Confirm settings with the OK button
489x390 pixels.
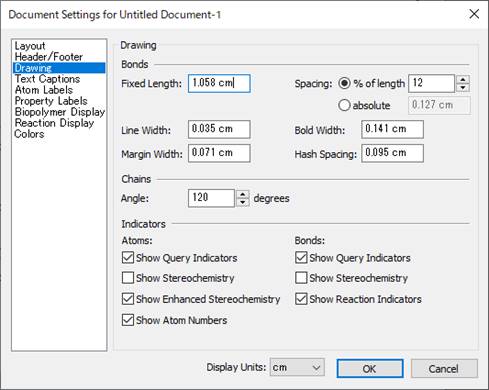(370, 369)
